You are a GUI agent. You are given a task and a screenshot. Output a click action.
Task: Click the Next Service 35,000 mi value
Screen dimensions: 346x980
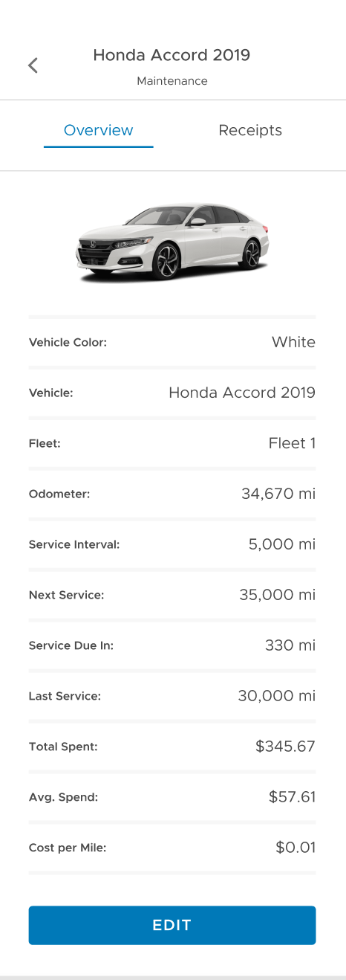(x=278, y=595)
